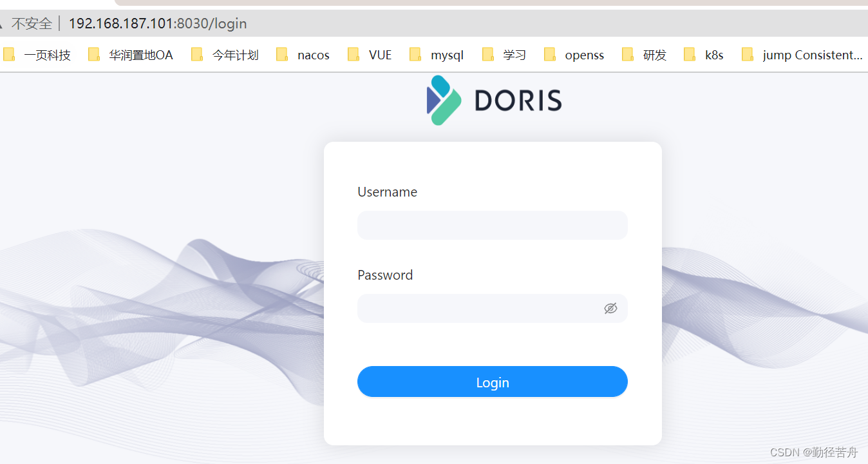
Task: Open the nacos bookmark
Action: click(313, 55)
